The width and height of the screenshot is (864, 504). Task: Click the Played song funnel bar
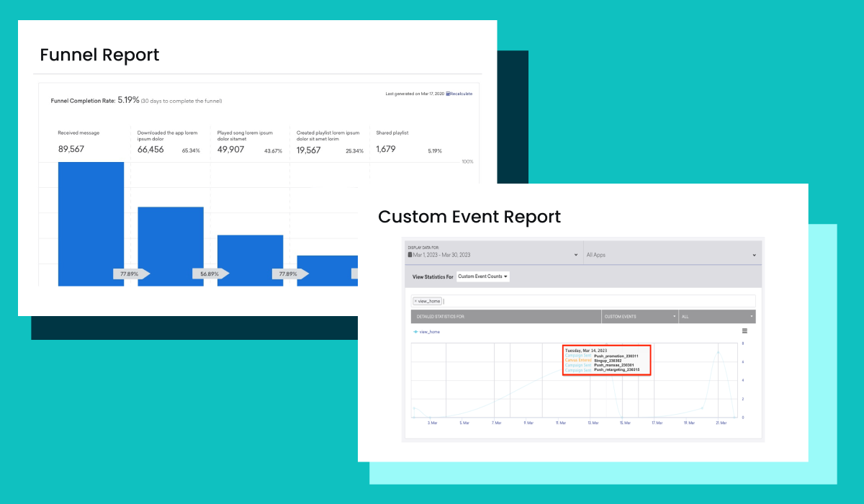click(250, 260)
